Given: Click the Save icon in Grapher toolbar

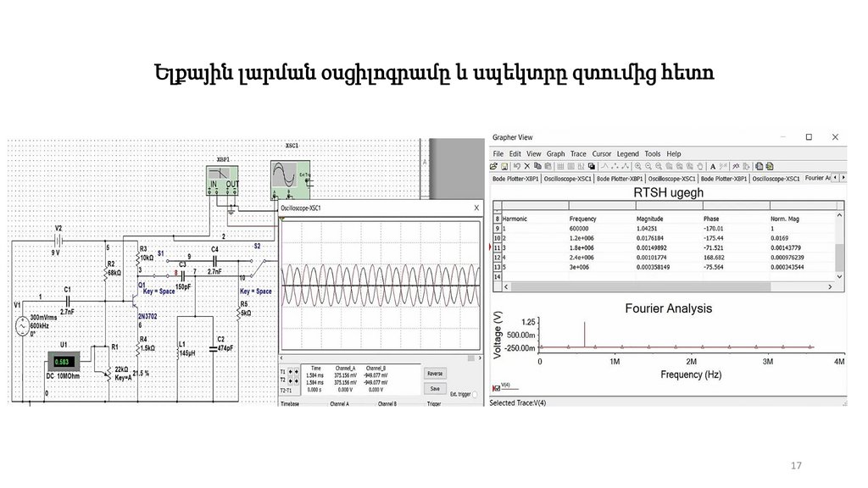Looking at the screenshot, I should point(504,166).
